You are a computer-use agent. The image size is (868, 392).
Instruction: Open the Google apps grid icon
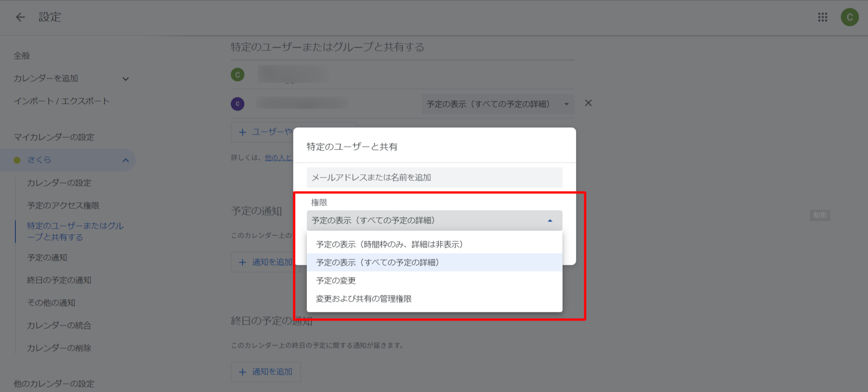coord(822,17)
